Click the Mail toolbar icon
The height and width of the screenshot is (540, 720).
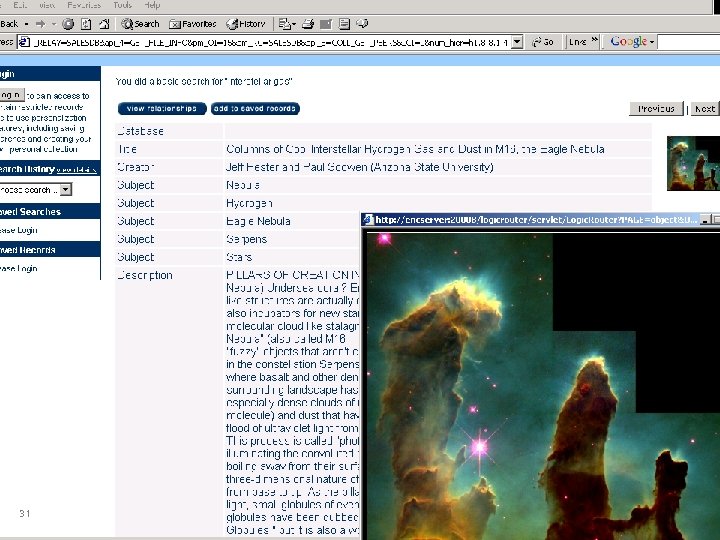(x=287, y=24)
